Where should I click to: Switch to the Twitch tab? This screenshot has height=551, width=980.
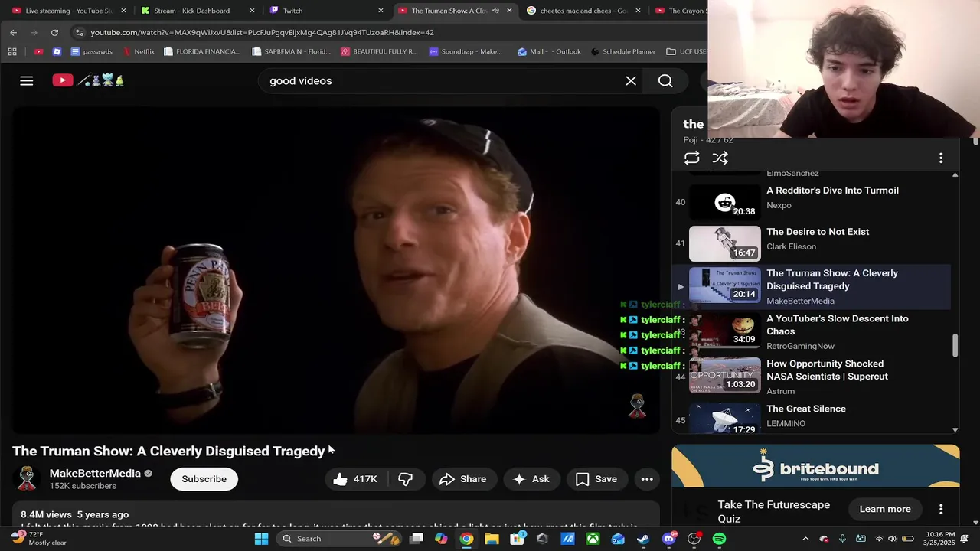(325, 11)
